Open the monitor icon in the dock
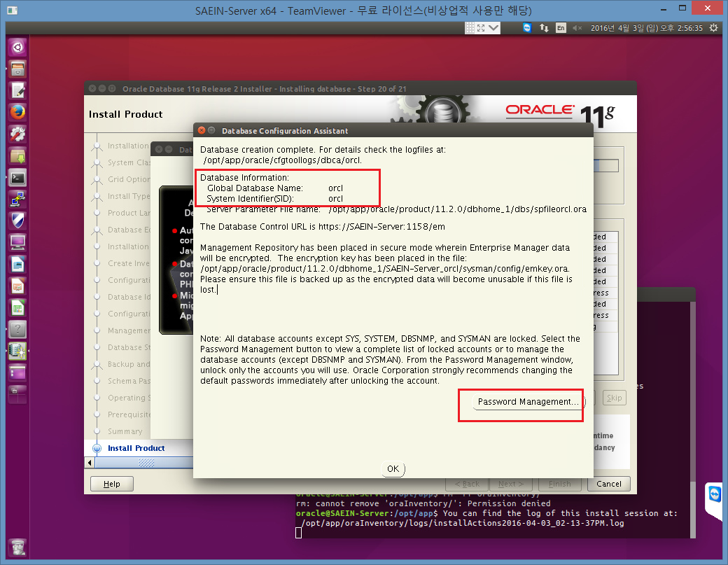The width and height of the screenshot is (728, 565). (x=17, y=242)
